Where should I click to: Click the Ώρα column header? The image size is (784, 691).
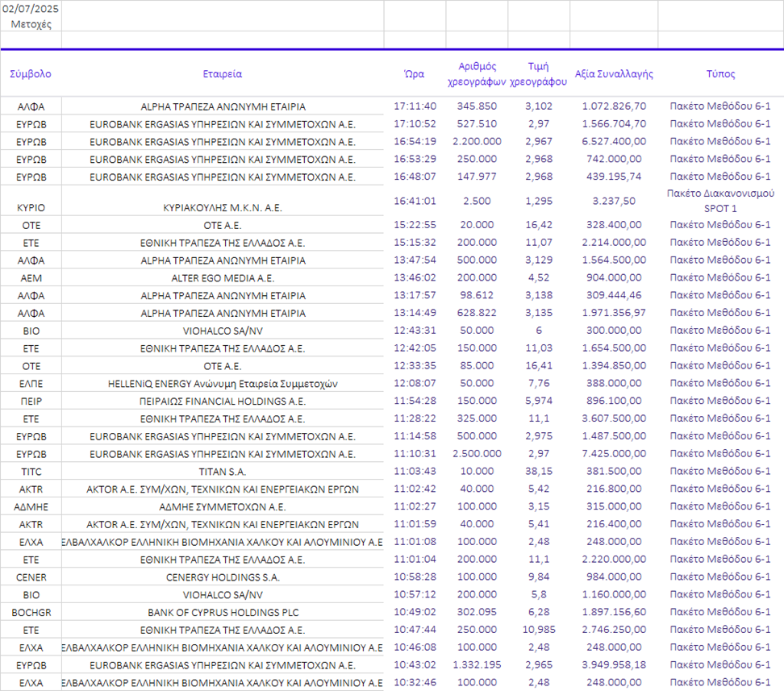coord(414,73)
